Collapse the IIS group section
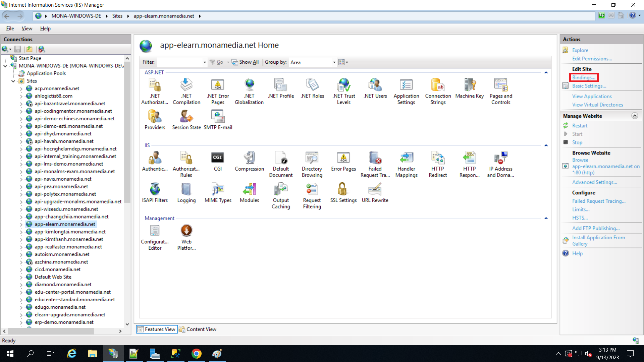 pos(546,145)
